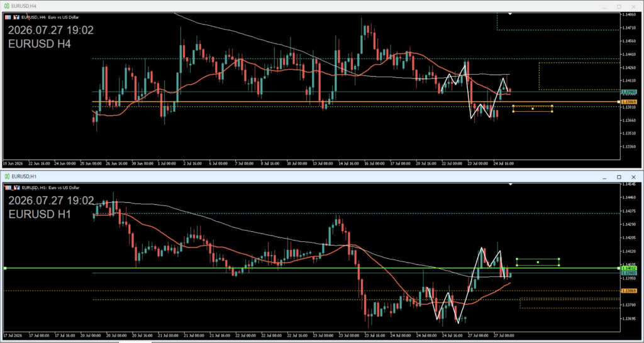Open Depth of Market icon in H4 chart
Screen dimensions: 644x343
(x=9, y=17)
